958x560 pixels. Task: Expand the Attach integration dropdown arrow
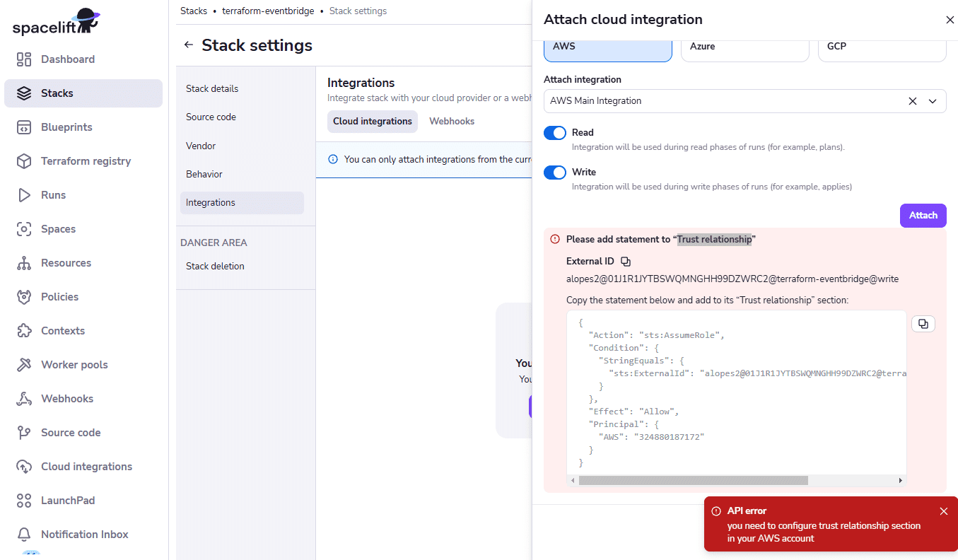[933, 101]
